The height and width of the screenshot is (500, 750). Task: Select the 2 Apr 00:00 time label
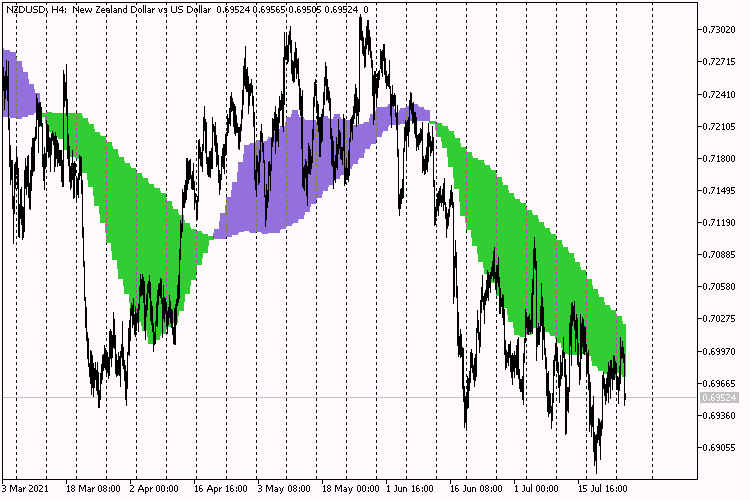[154, 489]
